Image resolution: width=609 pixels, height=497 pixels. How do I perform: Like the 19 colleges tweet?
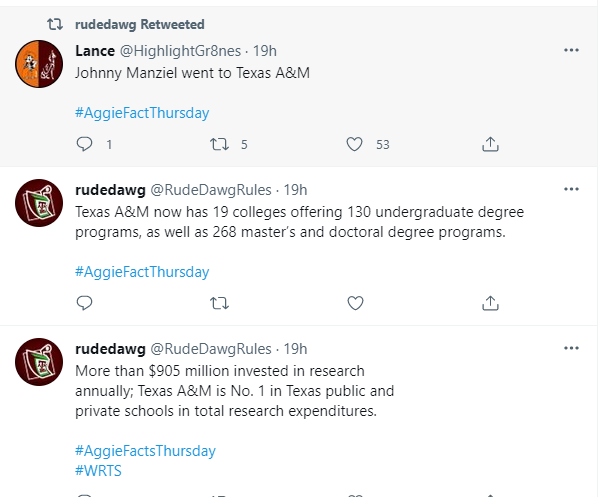point(354,303)
